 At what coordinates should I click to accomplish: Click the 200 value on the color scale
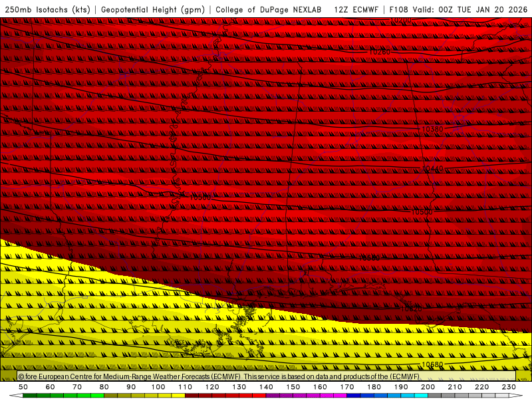tap(428, 387)
